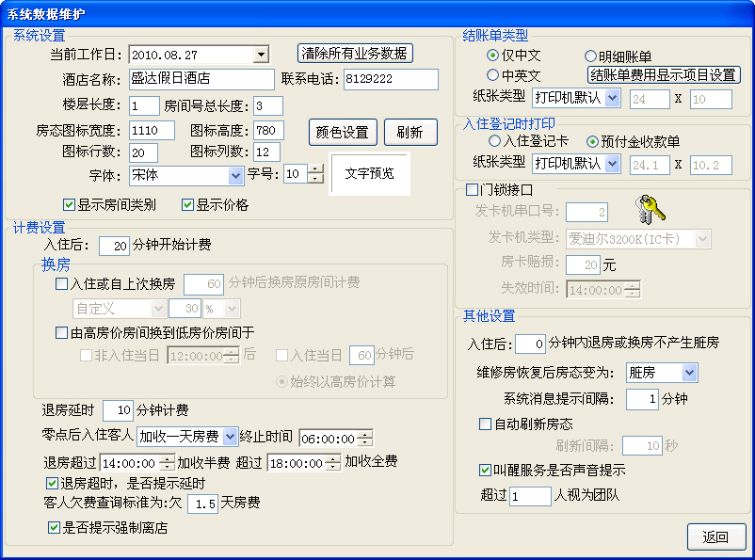The width and height of the screenshot is (755, 560).
Task: Select 预付金收款单 radio button
Action: point(593,141)
